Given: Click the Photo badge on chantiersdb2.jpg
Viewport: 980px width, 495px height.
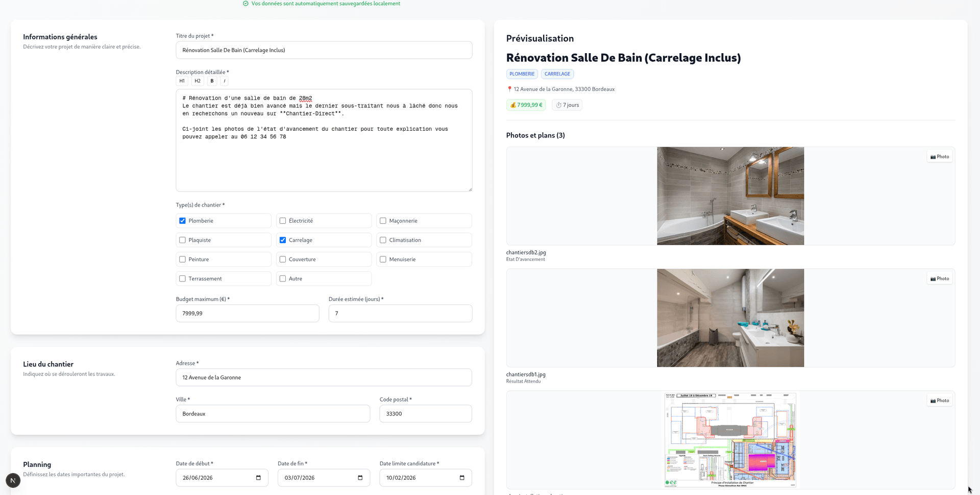Looking at the screenshot, I should [x=939, y=157].
